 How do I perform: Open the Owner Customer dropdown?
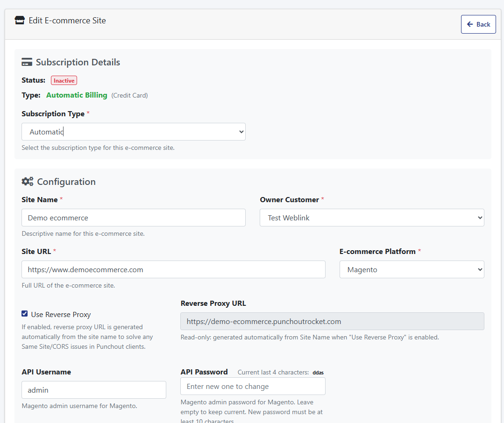pyautogui.click(x=372, y=218)
